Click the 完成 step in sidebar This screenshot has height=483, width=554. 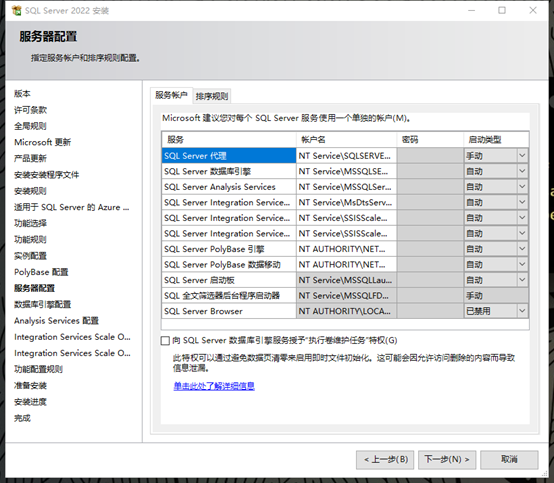(x=22, y=418)
